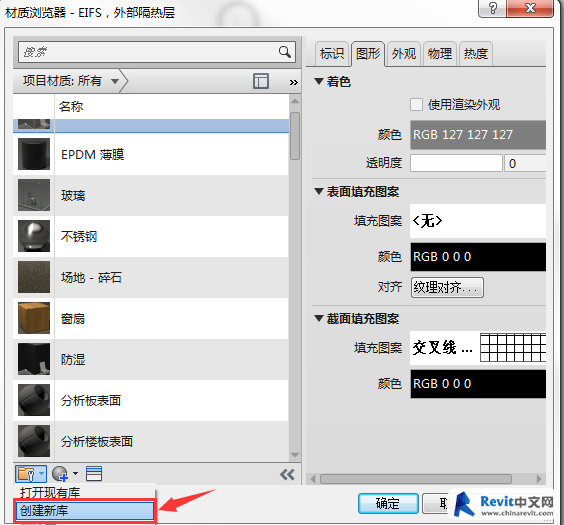Select the 场地 - 碎石 texture thumbnail
564x525 pixels.
point(34,277)
